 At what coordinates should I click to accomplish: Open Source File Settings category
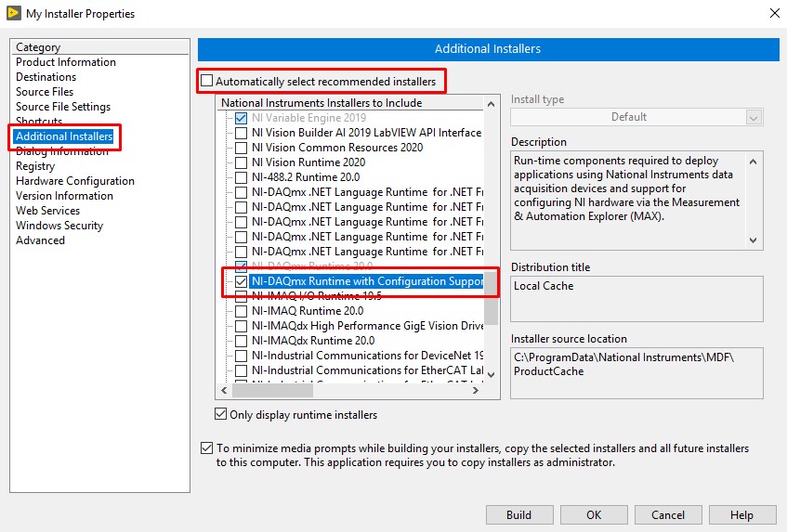[x=63, y=107]
